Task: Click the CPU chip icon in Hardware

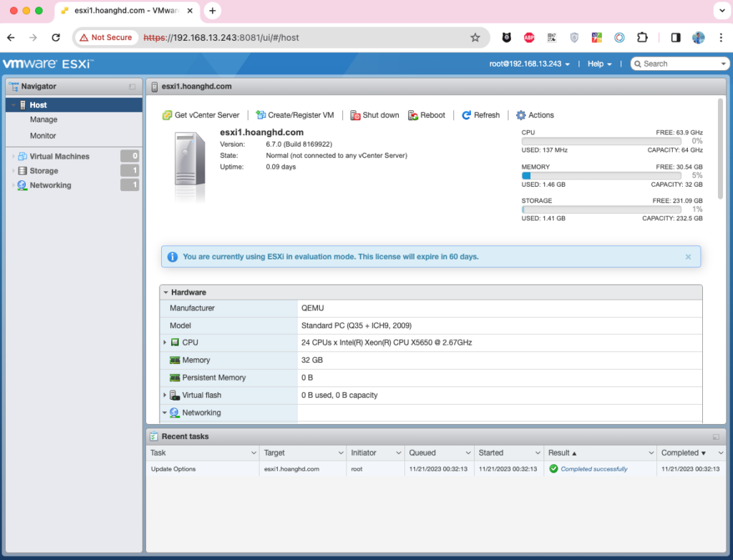Action: point(175,343)
